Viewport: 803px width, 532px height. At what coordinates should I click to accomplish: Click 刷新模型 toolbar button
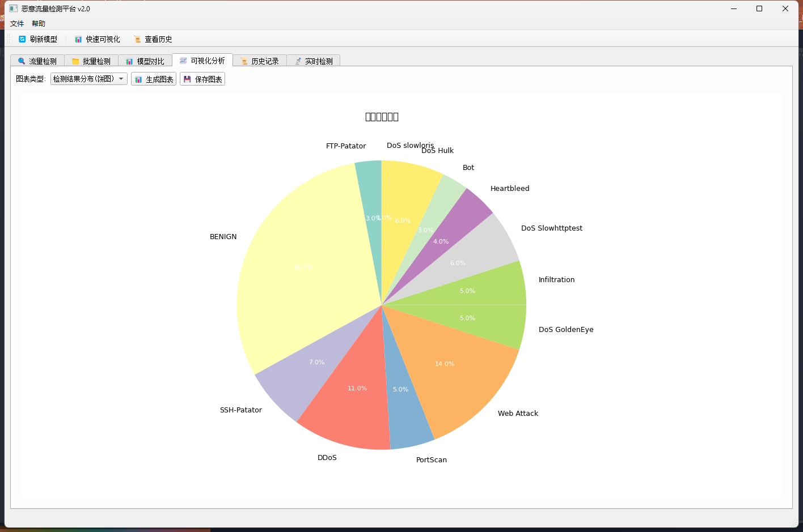tap(38, 39)
